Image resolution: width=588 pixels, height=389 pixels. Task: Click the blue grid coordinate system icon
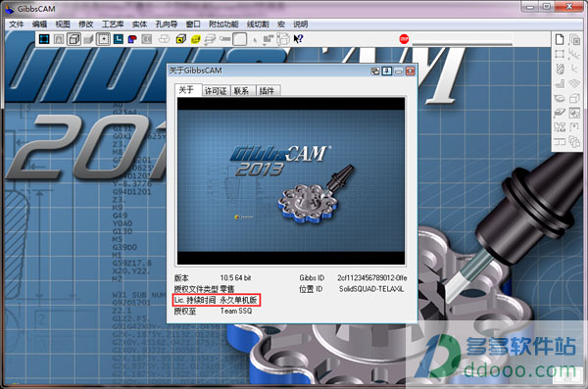coord(119,39)
